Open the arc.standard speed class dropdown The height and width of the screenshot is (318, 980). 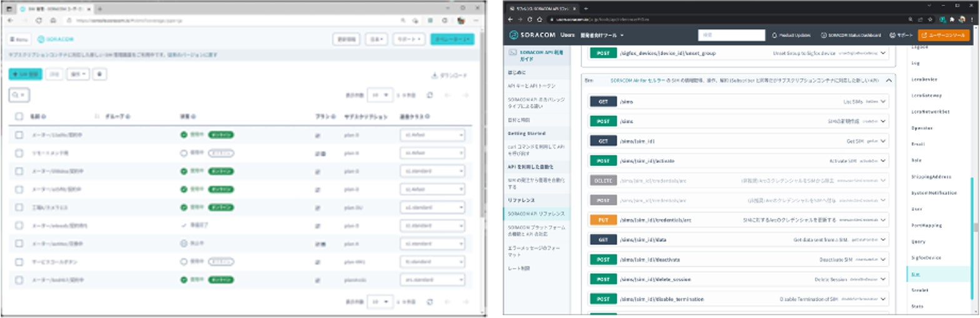432,280
